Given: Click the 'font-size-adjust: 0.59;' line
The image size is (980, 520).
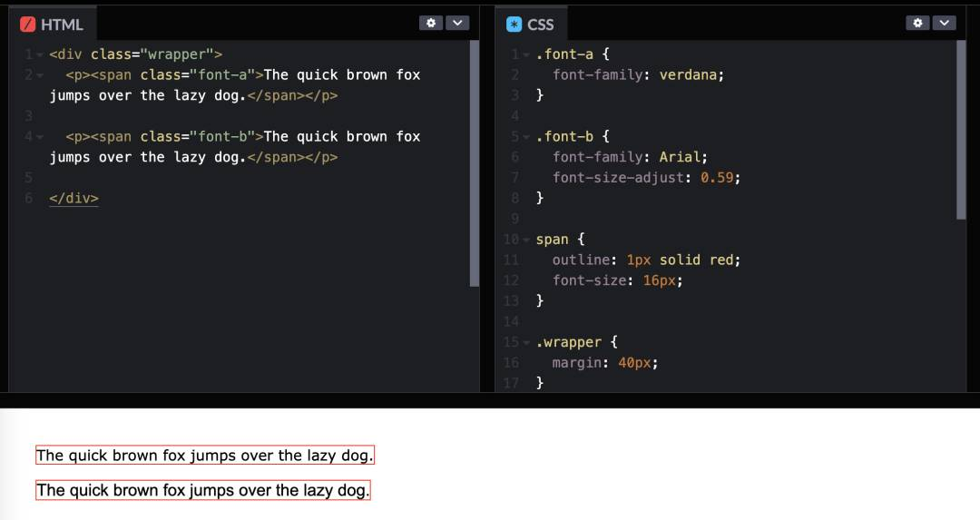Looking at the screenshot, I should pyautogui.click(x=646, y=178).
